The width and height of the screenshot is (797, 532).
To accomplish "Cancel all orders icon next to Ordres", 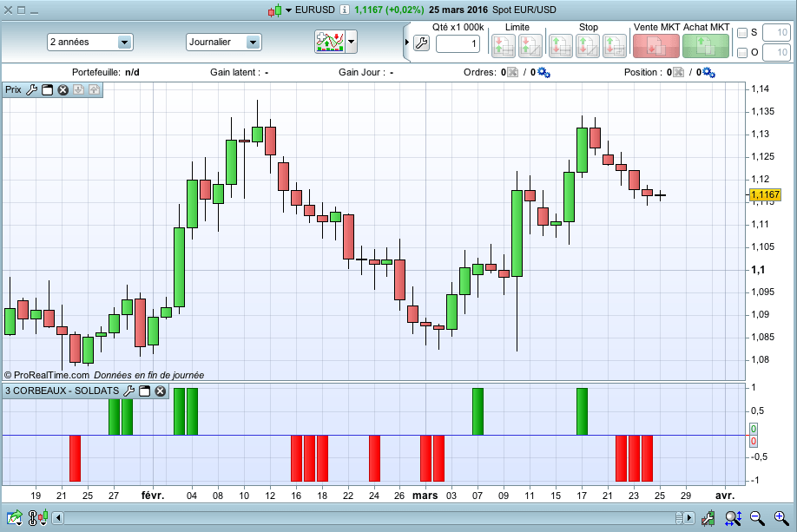I will [513, 73].
